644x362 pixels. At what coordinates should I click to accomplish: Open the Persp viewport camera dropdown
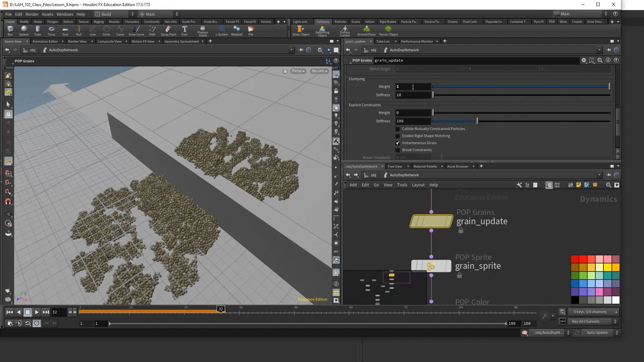(x=298, y=71)
